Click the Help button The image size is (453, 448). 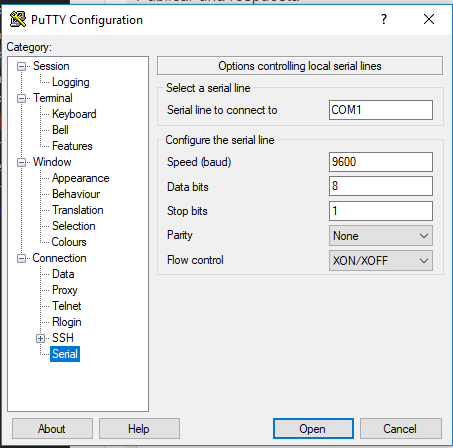(x=139, y=429)
